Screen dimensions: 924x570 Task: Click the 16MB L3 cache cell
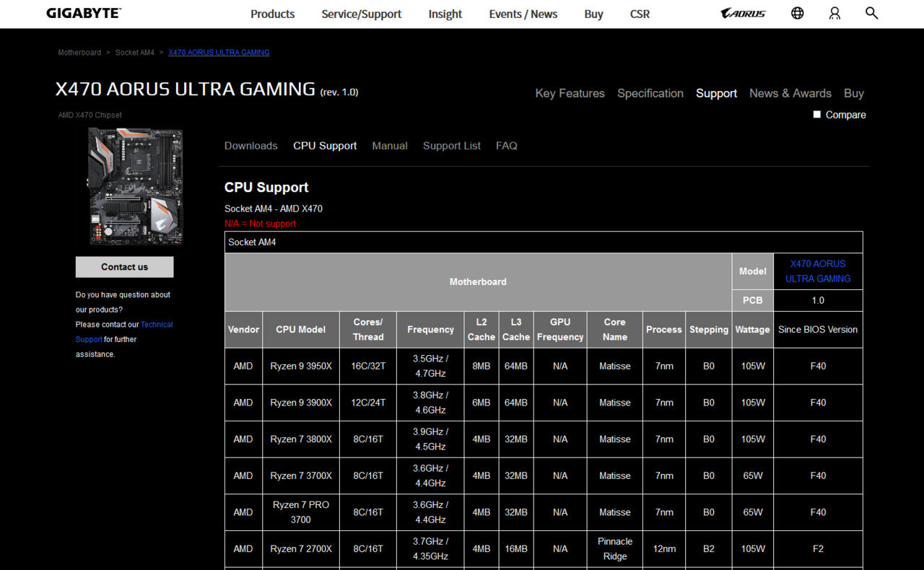pos(516,549)
